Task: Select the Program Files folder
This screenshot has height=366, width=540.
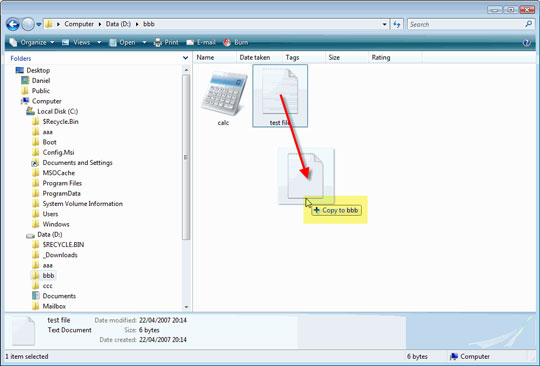Action: coord(57,183)
